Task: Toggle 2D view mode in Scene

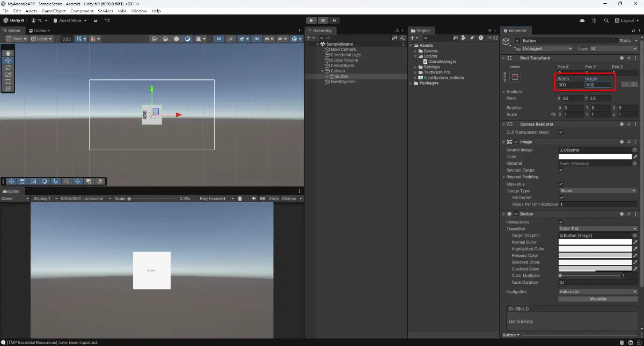Action: [x=218, y=39]
